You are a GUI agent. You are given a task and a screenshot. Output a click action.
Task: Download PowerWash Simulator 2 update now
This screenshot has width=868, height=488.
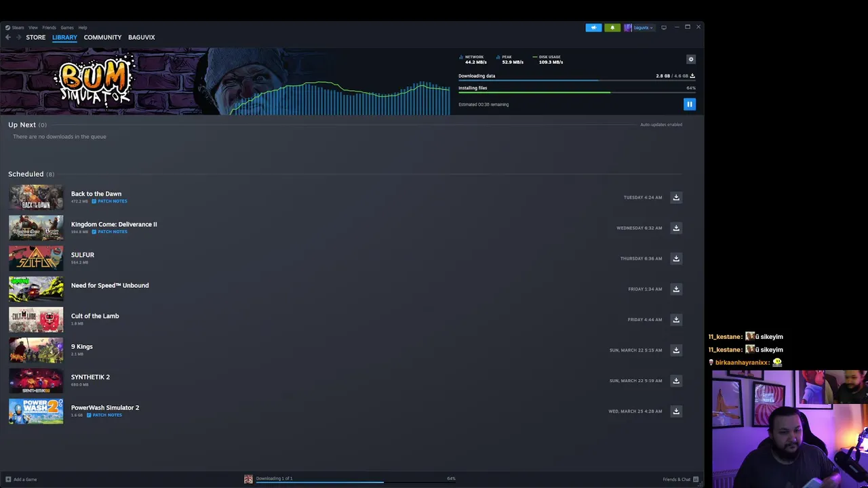(676, 411)
